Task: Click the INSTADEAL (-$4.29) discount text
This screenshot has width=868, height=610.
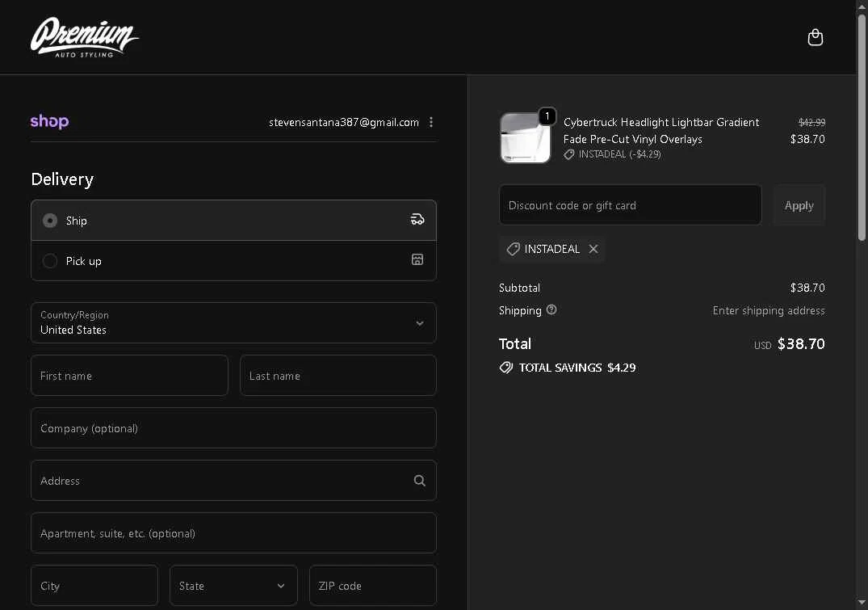Action: (619, 154)
